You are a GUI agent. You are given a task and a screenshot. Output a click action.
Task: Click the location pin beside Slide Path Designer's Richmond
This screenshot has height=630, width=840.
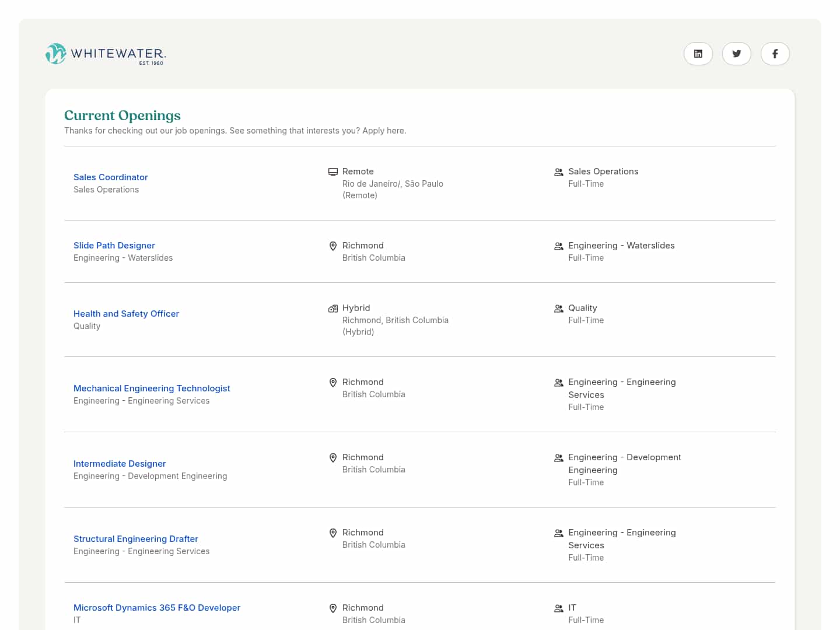point(333,246)
